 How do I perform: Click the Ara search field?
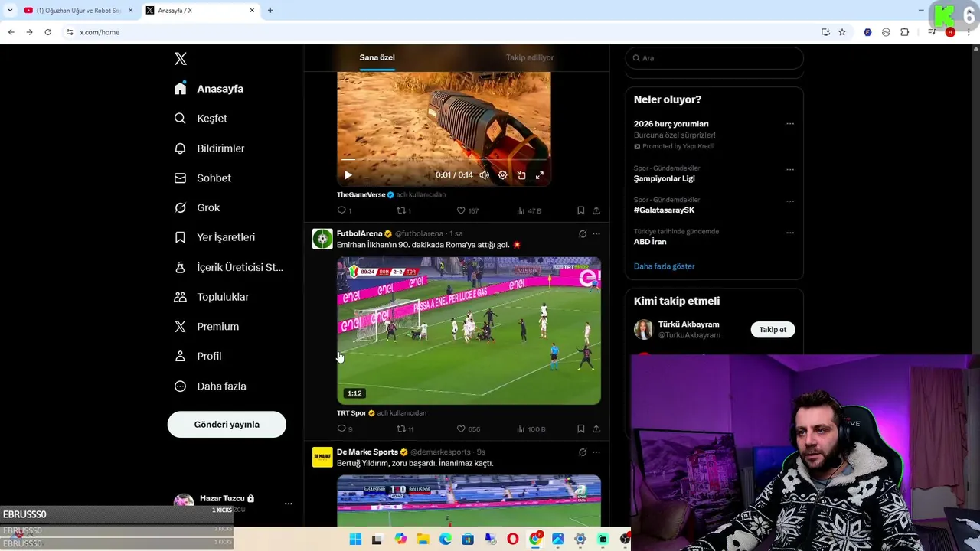(x=714, y=58)
